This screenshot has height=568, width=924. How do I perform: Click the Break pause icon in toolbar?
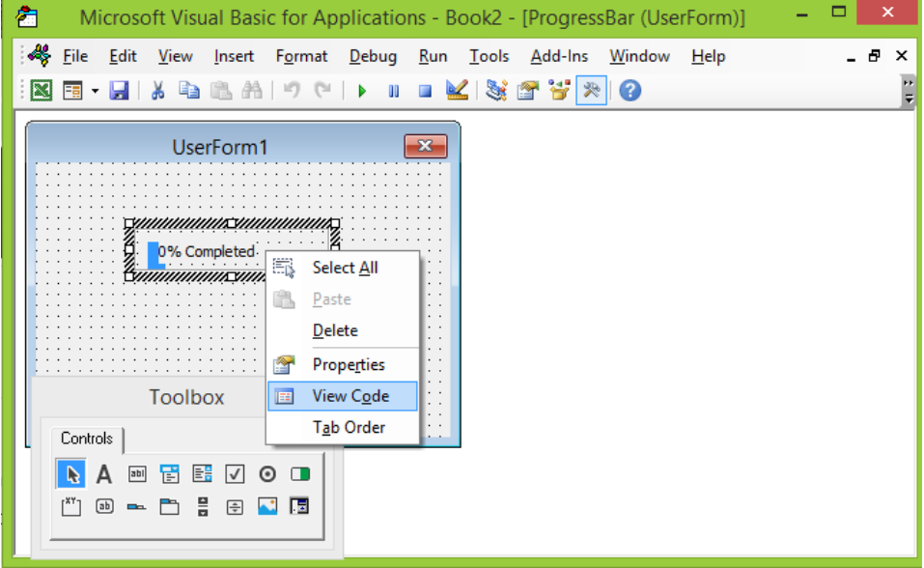[x=394, y=91]
